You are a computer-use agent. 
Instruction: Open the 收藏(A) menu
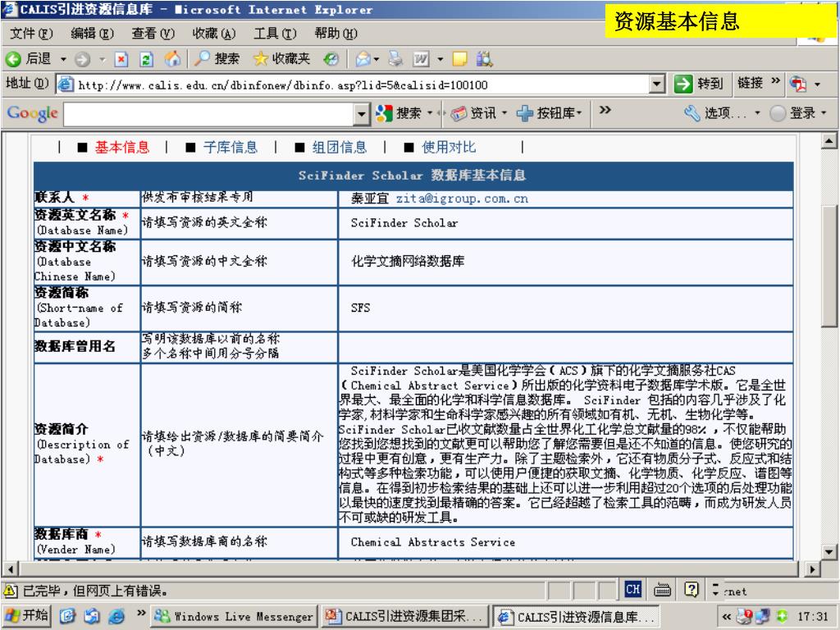click(214, 33)
